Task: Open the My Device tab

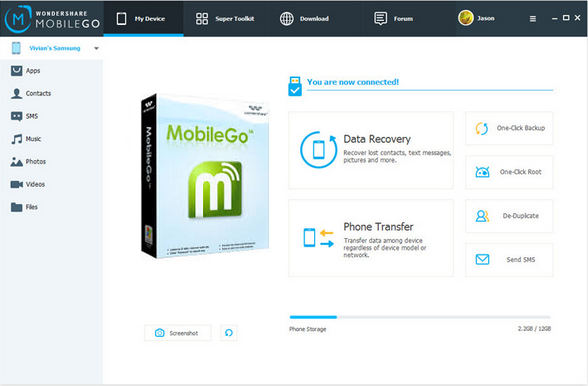Action: [x=143, y=18]
